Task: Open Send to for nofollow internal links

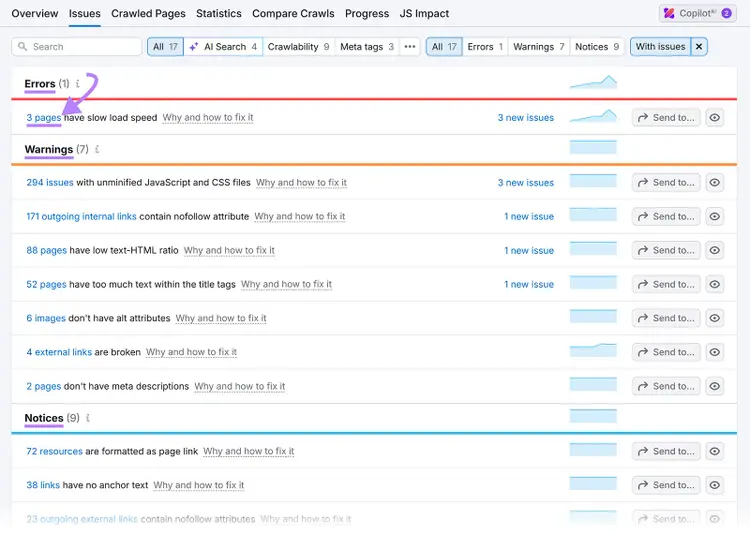Action: coord(666,216)
